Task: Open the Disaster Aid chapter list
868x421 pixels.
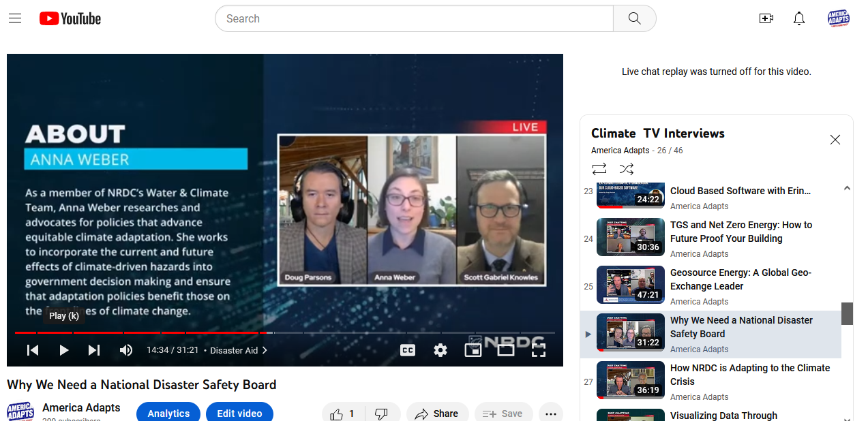Action: [x=239, y=350]
